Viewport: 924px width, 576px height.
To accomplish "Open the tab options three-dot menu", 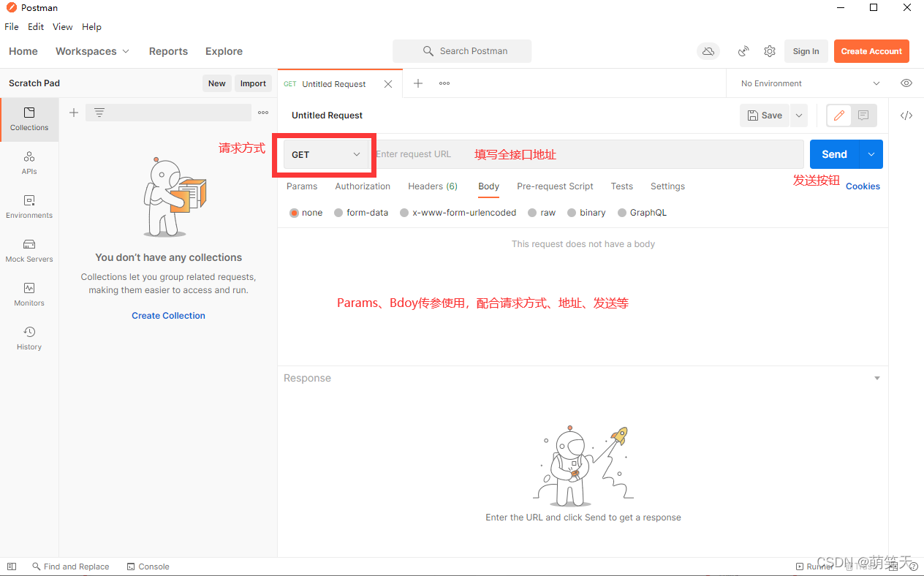I will (x=444, y=83).
